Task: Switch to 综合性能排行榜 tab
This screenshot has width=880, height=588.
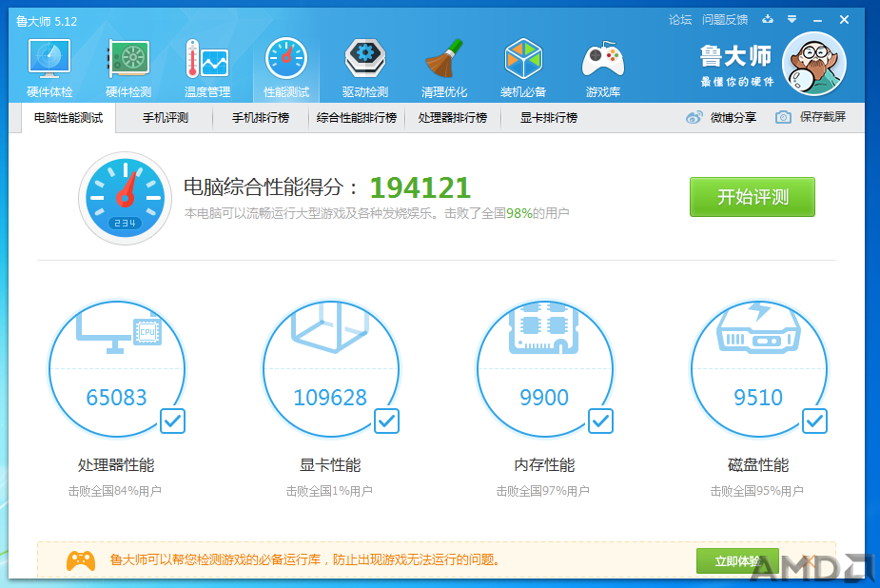Action: tap(357, 118)
